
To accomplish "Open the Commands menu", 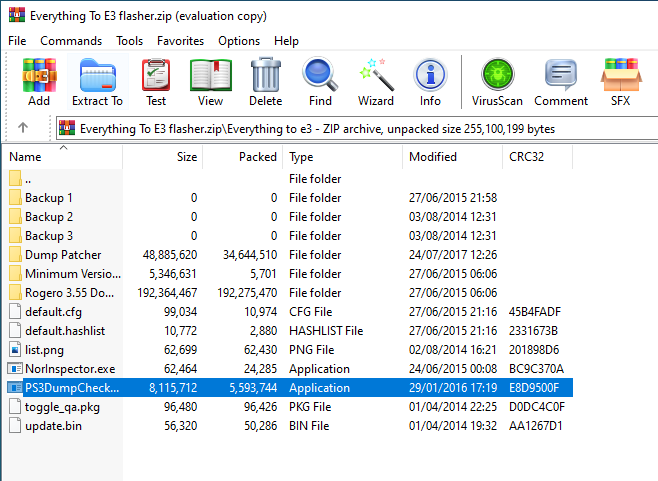I will click(71, 41).
